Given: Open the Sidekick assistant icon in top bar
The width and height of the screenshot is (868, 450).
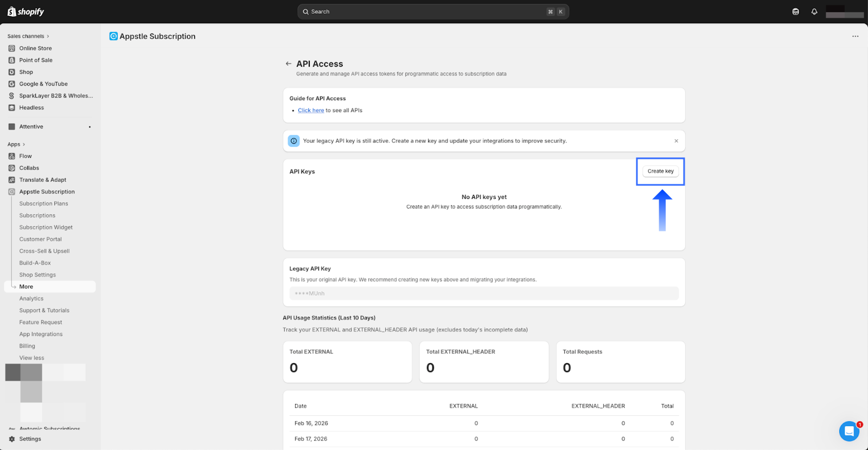Looking at the screenshot, I should click(795, 11).
